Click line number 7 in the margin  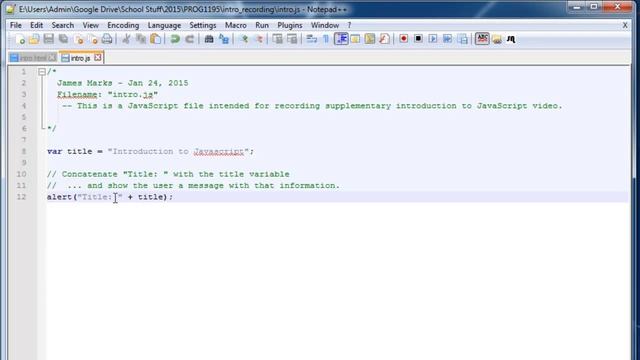[x=24, y=140]
